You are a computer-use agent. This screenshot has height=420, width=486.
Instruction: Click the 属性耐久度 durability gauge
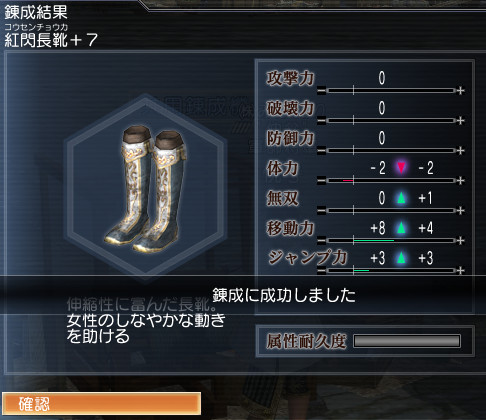coord(407,341)
